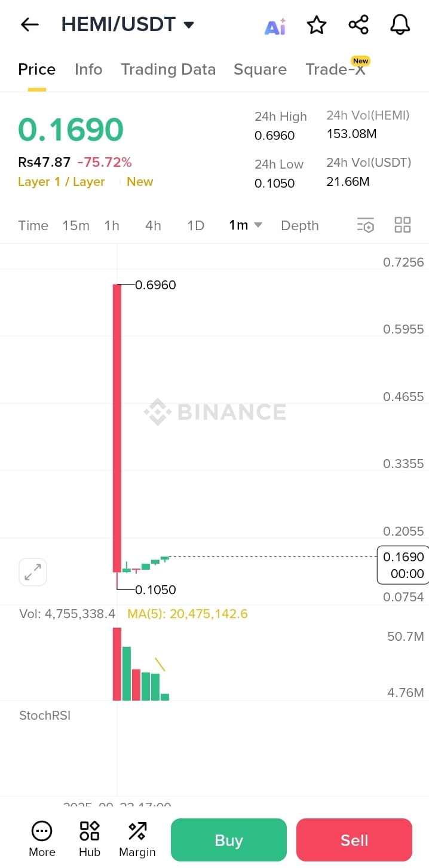
Task: Open More options at the bottom
Action: [42, 839]
